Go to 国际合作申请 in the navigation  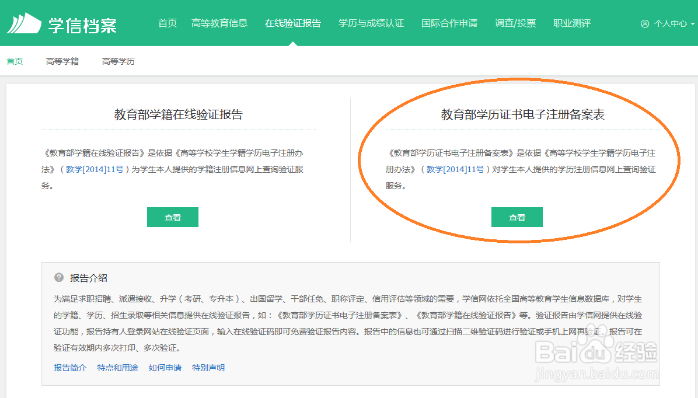tap(449, 23)
